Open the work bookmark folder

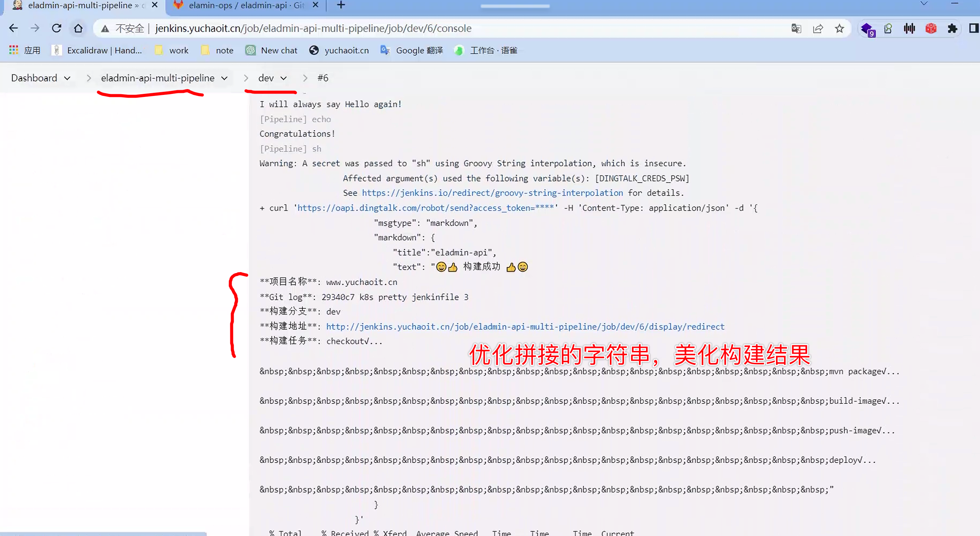(172, 50)
